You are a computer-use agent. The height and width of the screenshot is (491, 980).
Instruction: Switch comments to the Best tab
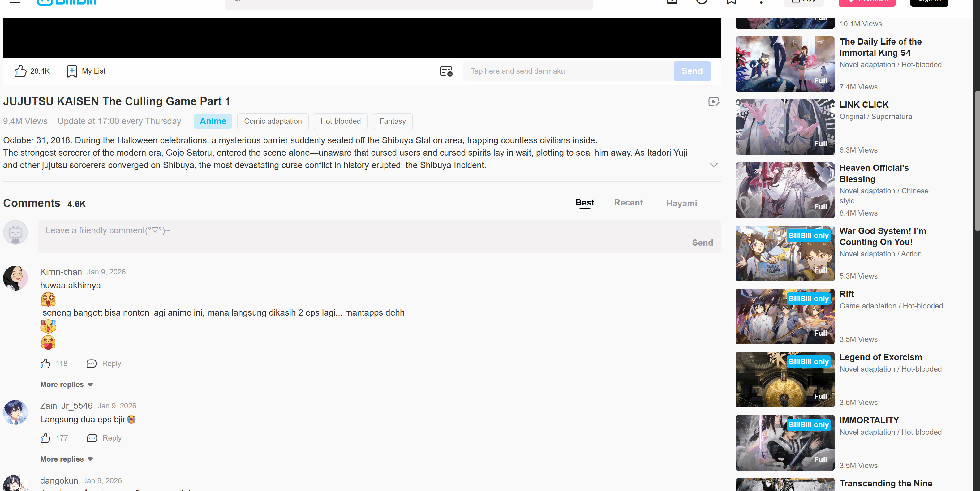click(585, 202)
